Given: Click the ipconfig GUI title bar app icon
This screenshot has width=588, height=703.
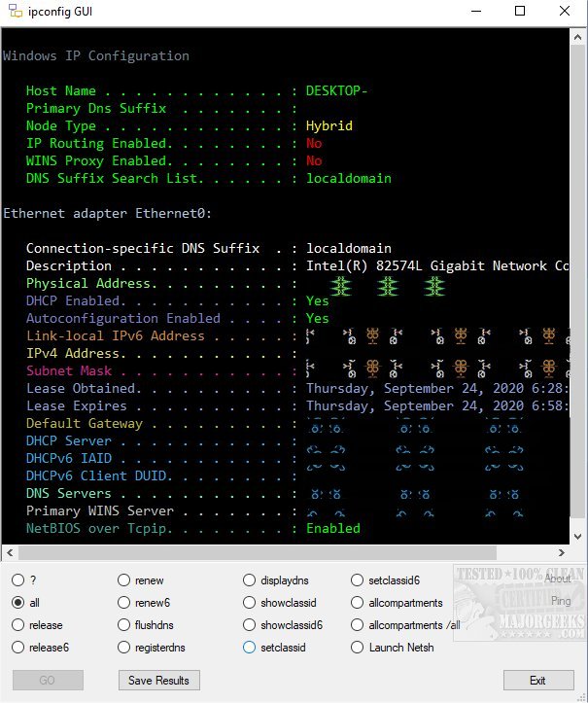Looking at the screenshot, I should [16, 11].
